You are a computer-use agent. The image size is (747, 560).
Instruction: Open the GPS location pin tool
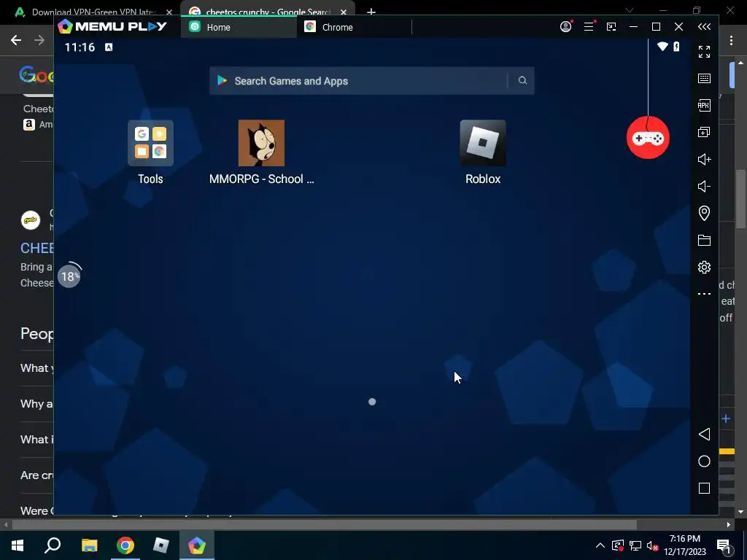704,213
